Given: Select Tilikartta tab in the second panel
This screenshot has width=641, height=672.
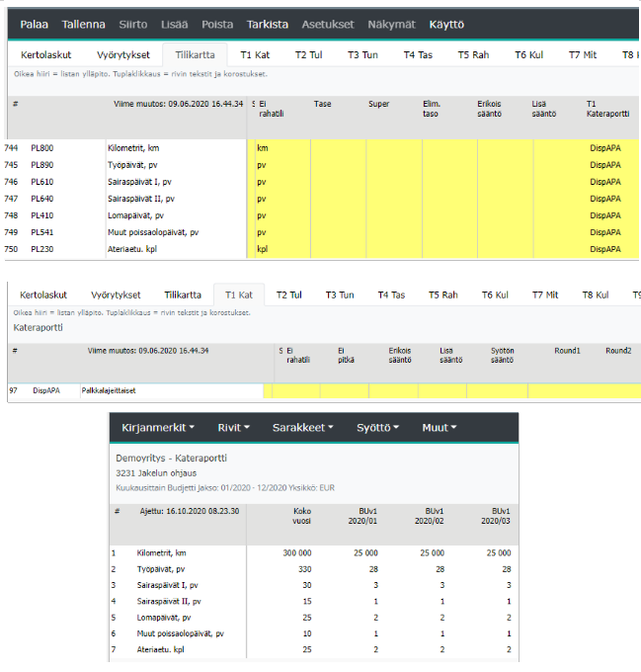Looking at the screenshot, I should point(183,294).
